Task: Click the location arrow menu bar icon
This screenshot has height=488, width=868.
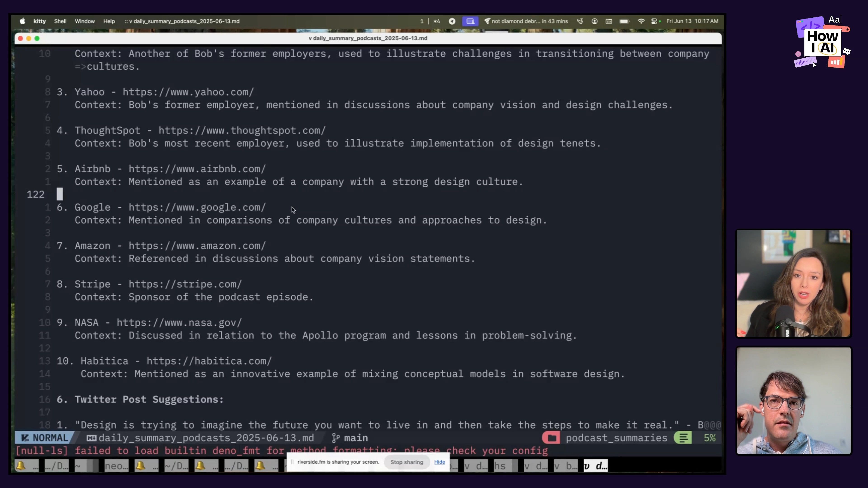Action: click(x=452, y=21)
